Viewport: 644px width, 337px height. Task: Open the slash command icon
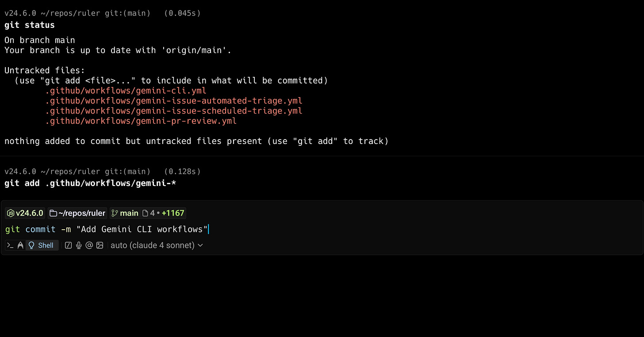(x=68, y=245)
